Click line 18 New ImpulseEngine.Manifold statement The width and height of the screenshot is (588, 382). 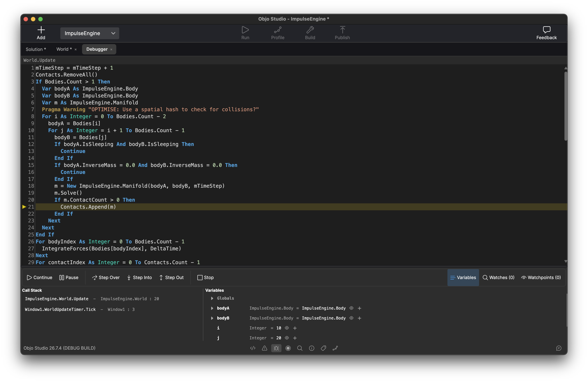click(x=139, y=186)
